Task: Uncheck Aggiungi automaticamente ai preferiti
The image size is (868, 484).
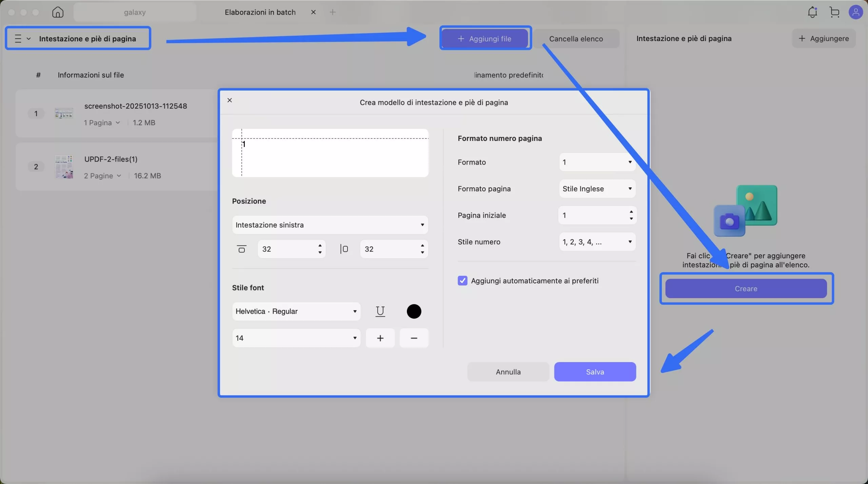Action: 462,281
